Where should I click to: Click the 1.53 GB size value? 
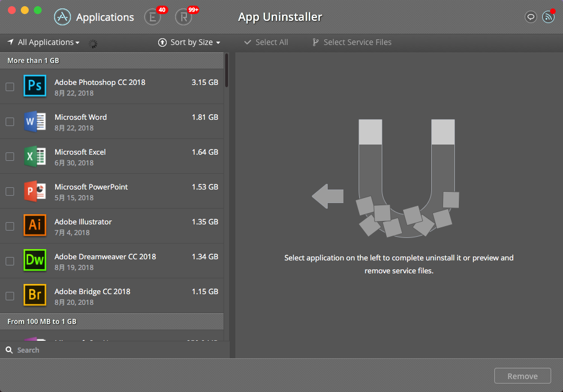[205, 187]
